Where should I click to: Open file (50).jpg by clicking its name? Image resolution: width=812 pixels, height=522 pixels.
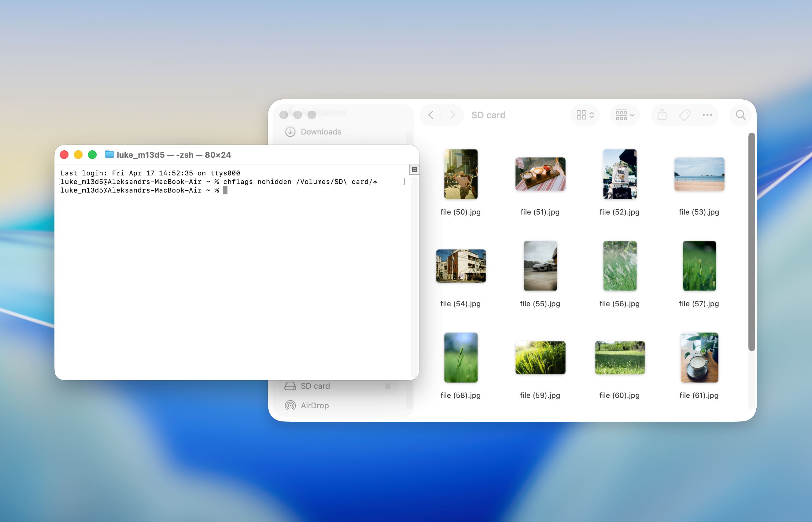[x=460, y=211]
